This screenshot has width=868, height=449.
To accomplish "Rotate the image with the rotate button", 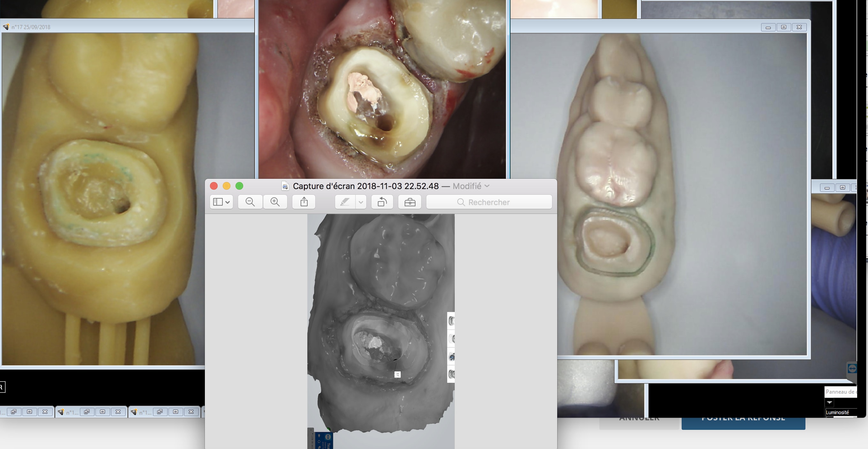I will pyautogui.click(x=382, y=202).
